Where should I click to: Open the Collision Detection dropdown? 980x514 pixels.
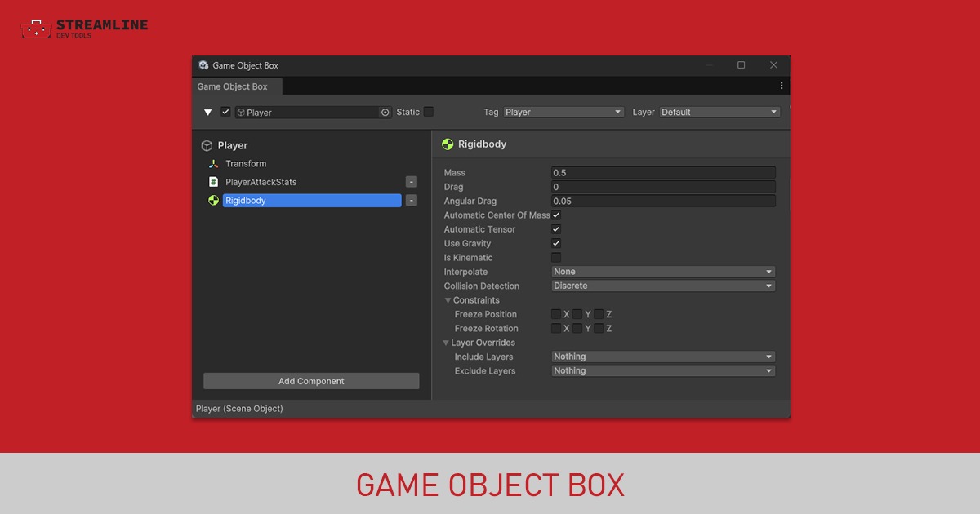coord(663,286)
